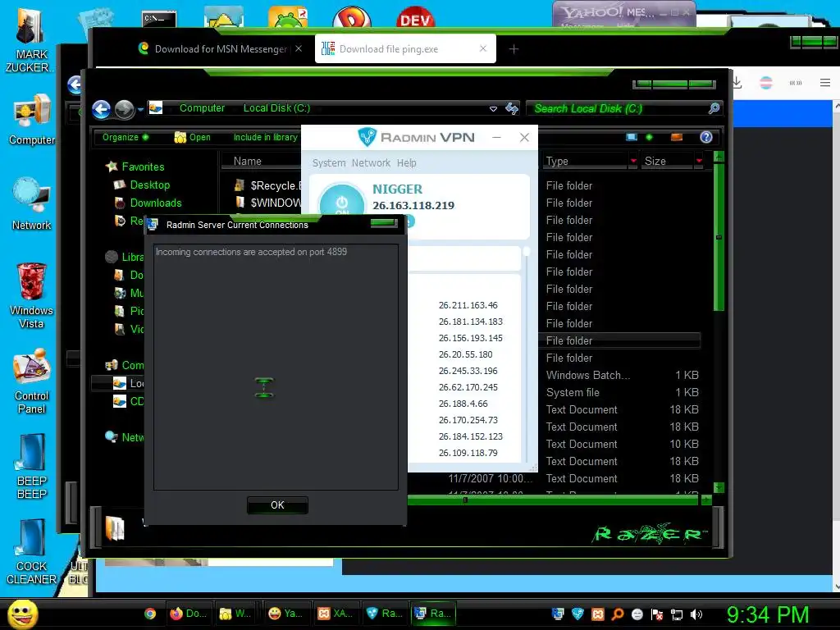Switch to the Firefox taskbar button
Viewport: 840px width, 630px height.
(189, 614)
